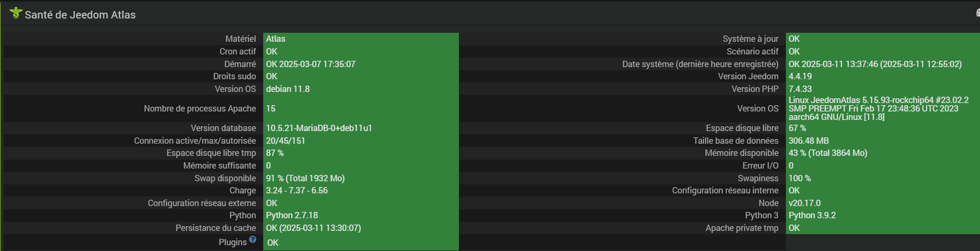Click the partially visible icon at header's right edge
This screenshot has height=251, width=980.
(x=977, y=13)
